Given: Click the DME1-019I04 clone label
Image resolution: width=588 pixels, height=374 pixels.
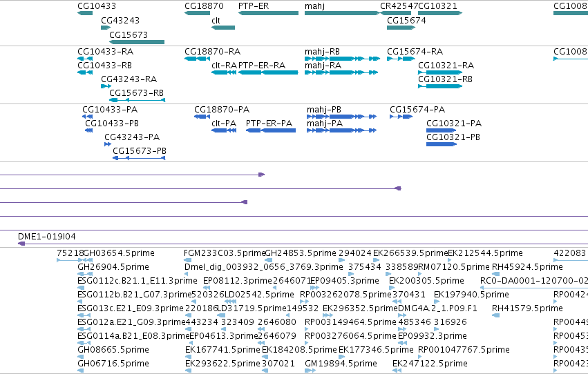Looking at the screenshot, I should point(47,237).
